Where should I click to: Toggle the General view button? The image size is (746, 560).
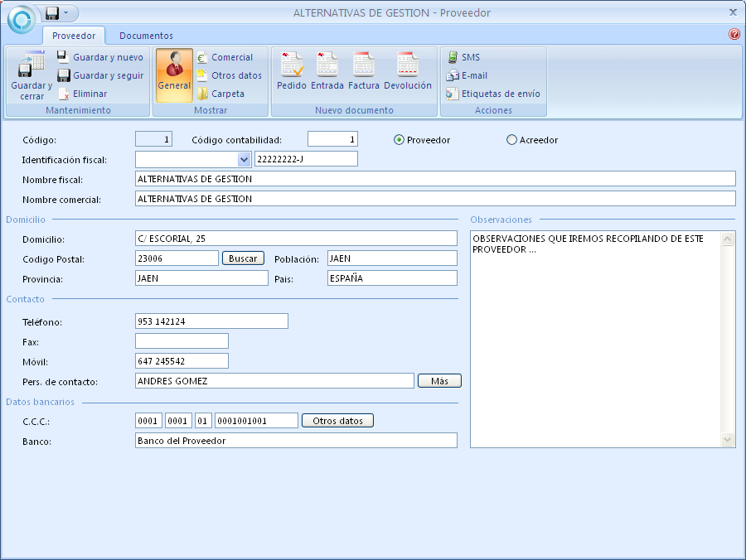[174, 75]
